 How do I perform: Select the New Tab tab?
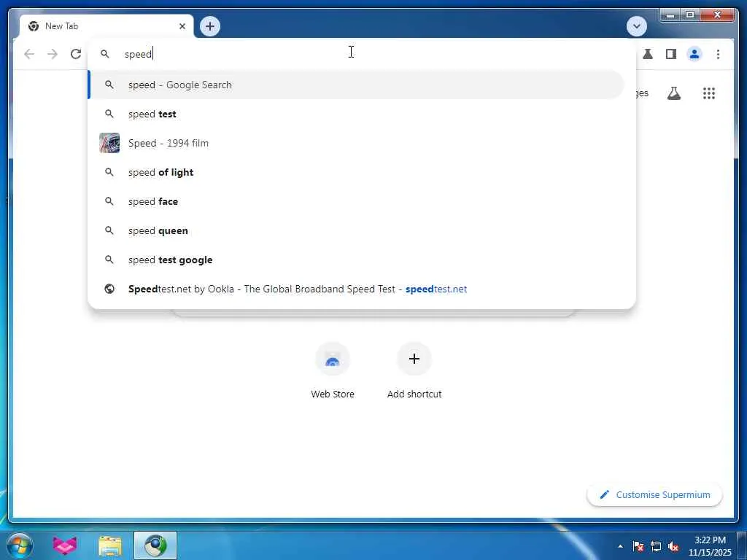(x=107, y=26)
